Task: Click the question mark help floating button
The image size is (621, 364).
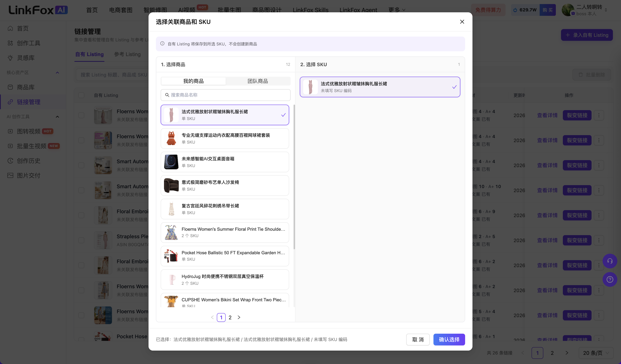Action: (610, 279)
